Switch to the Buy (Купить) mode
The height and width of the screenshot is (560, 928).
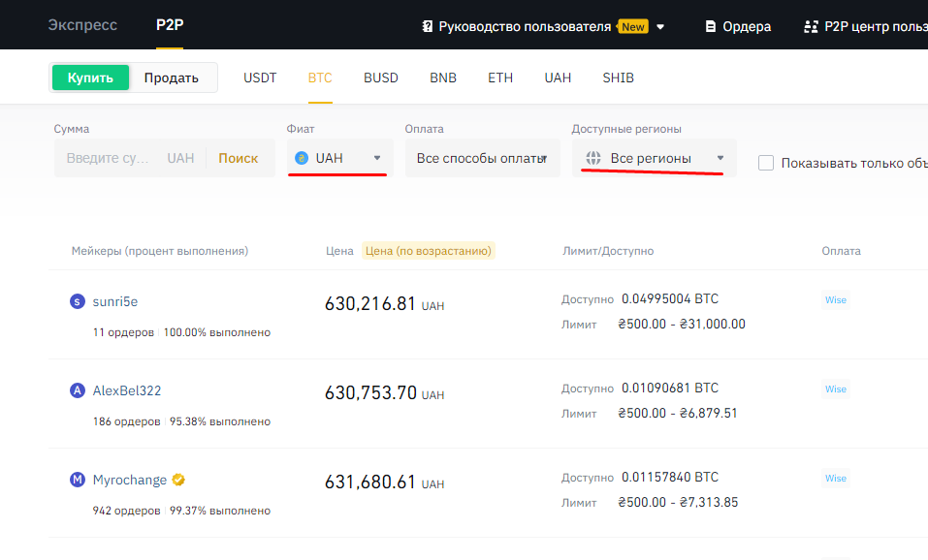90,78
